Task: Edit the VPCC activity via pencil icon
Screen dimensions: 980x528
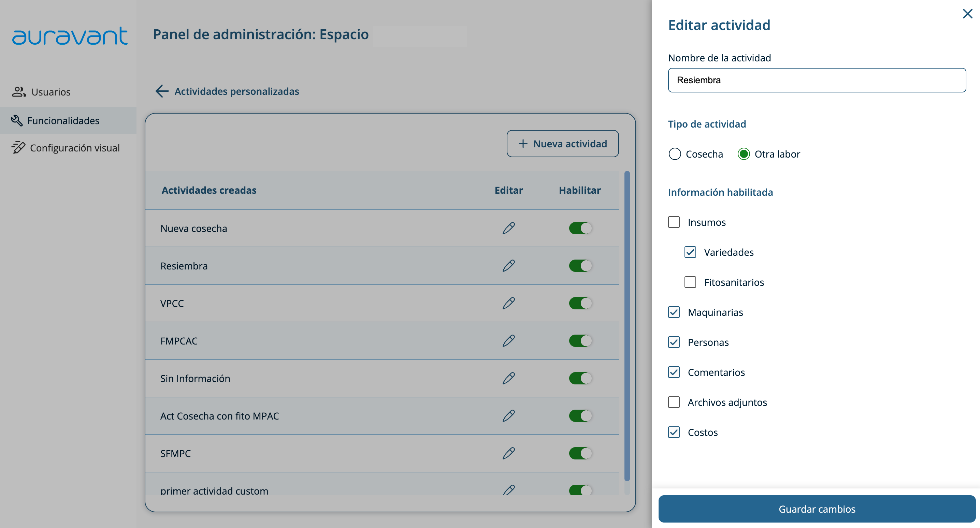Action: [508, 303]
